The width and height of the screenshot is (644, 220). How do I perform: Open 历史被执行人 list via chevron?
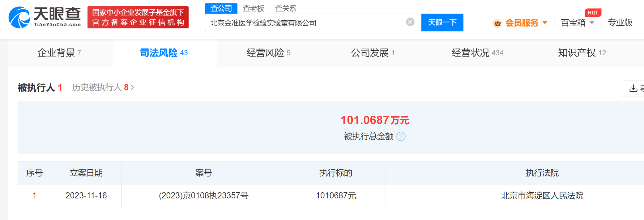[132, 88]
